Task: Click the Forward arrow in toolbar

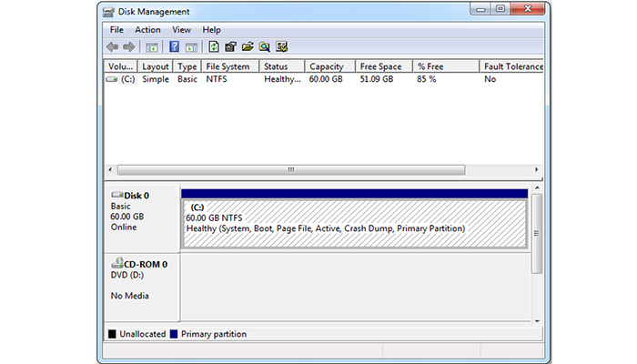Action: (129, 47)
